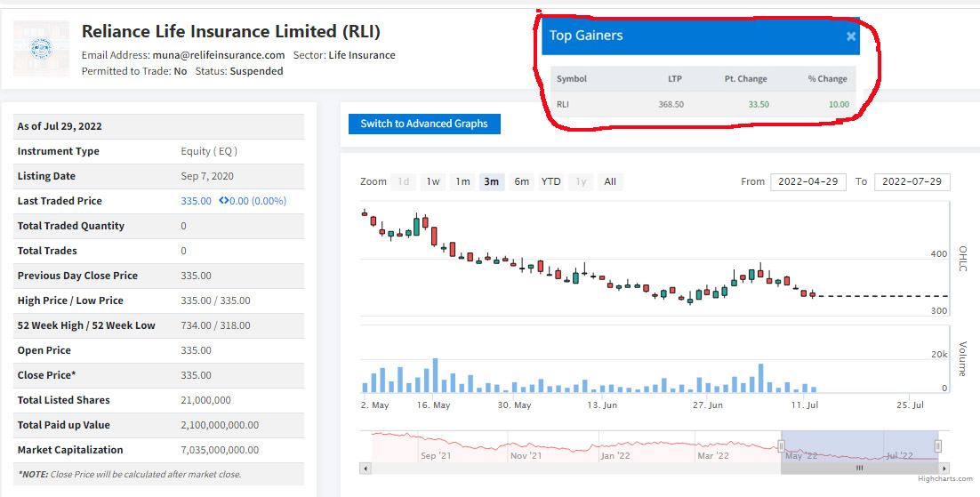Set chart zoom to 1m
Image resolution: width=980 pixels, height=497 pixels.
click(x=462, y=181)
